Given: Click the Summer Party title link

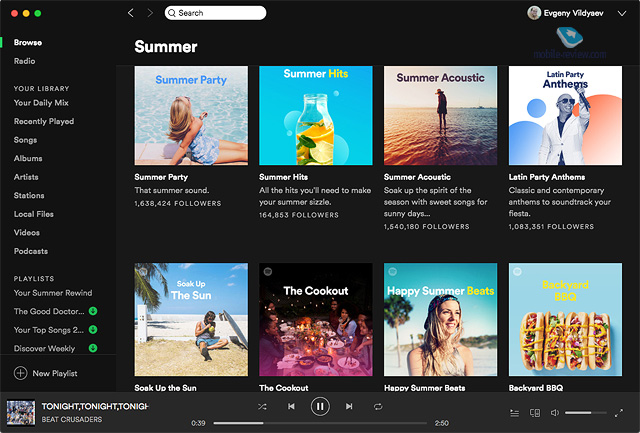Looking at the screenshot, I should tap(161, 177).
